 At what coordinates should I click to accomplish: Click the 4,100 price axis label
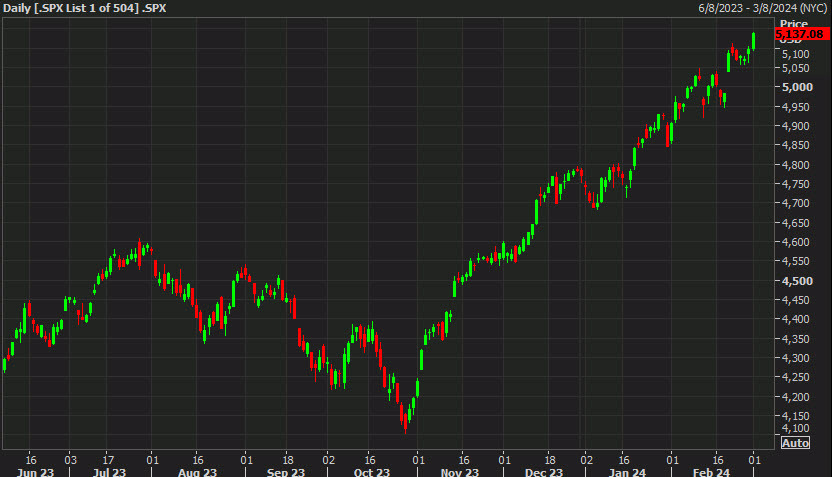coord(795,428)
